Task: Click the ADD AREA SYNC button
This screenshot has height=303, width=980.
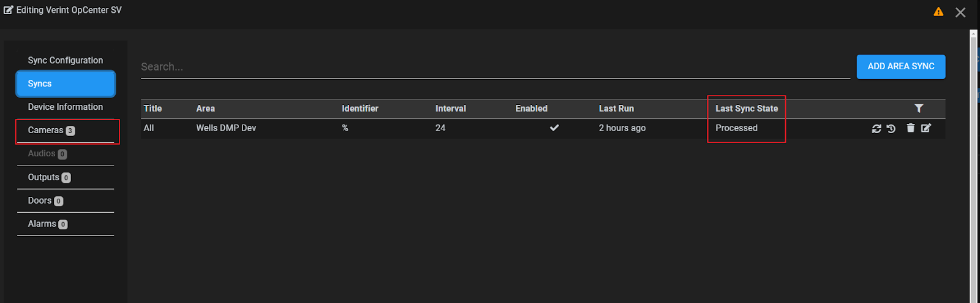Action: (x=901, y=66)
